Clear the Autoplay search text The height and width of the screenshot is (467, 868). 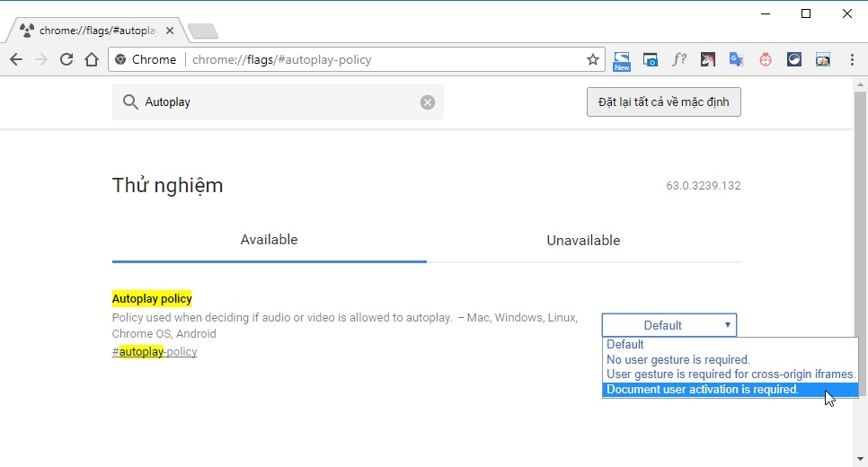click(428, 102)
